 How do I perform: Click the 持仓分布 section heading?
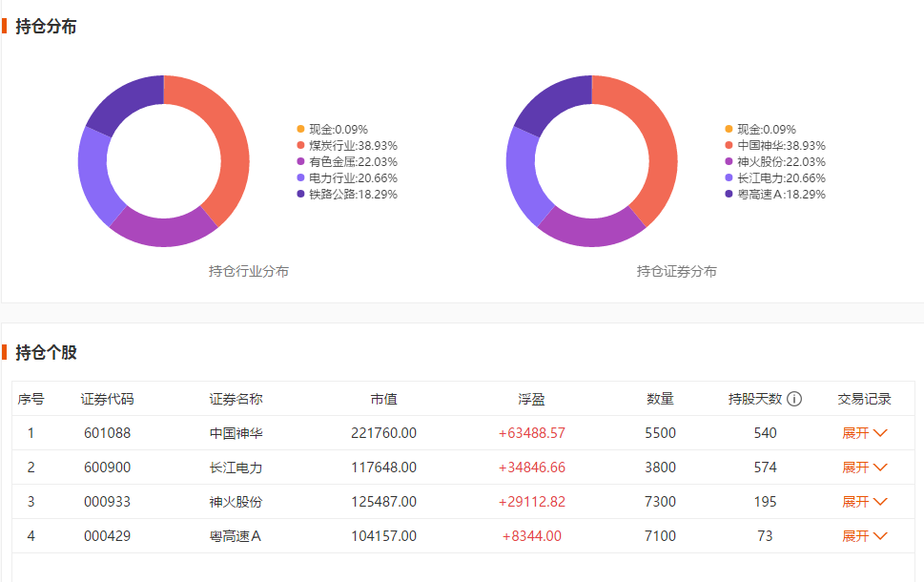(46, 27)
